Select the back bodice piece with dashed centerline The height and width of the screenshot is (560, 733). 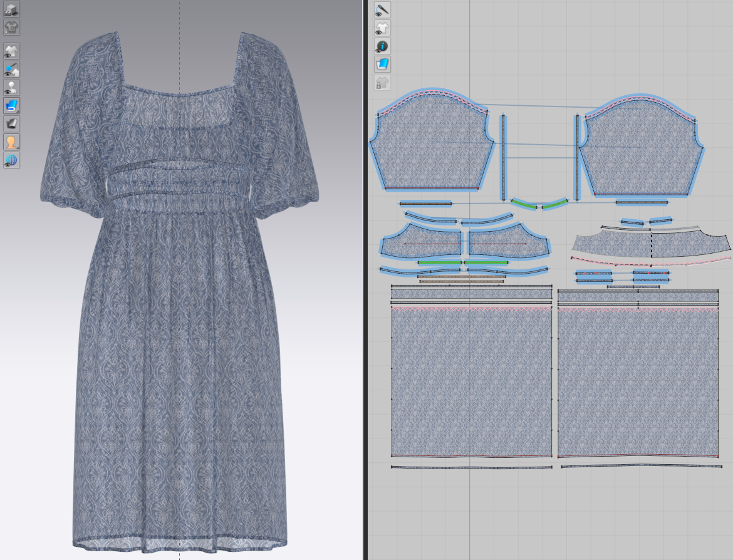pos(651,243)
